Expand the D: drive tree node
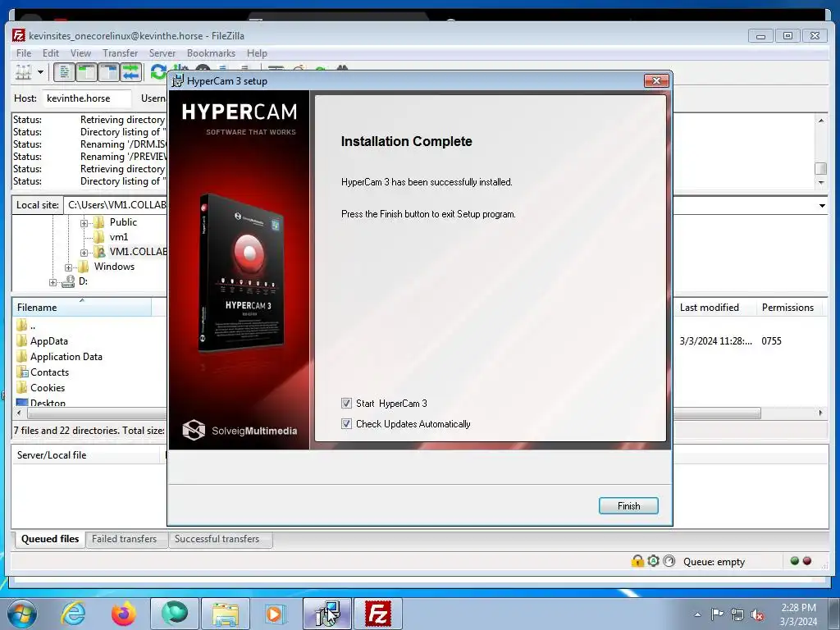This screenshot has width=840, height=630. pyautogui.click(x=53, y=282)
